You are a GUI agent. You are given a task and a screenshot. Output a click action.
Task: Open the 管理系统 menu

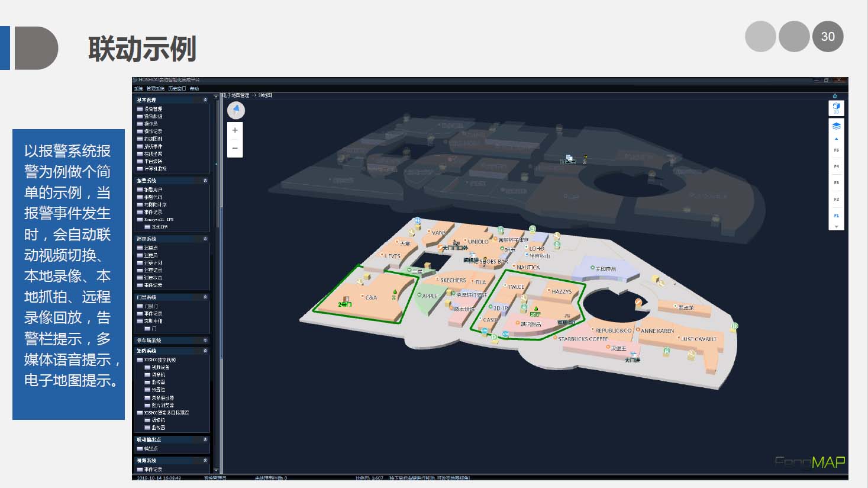tap(156, 89)
